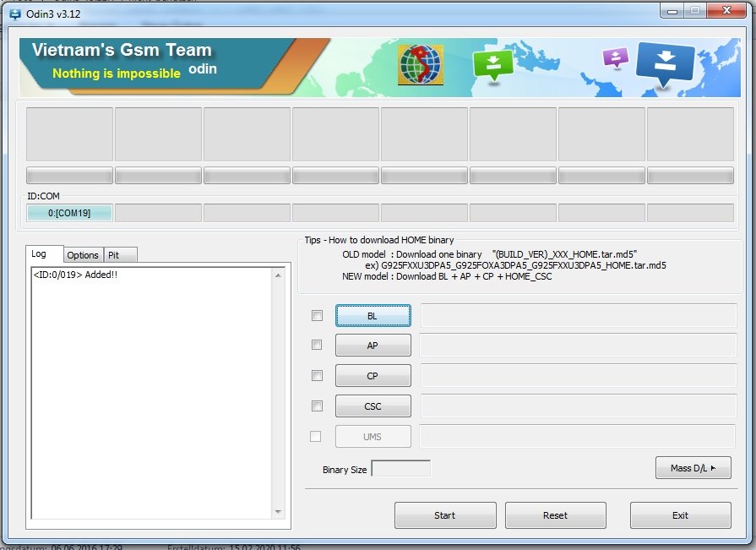Enable the BL checkbox
The width and height of the screenshot is (756, 550).
[x=317, y=316]
